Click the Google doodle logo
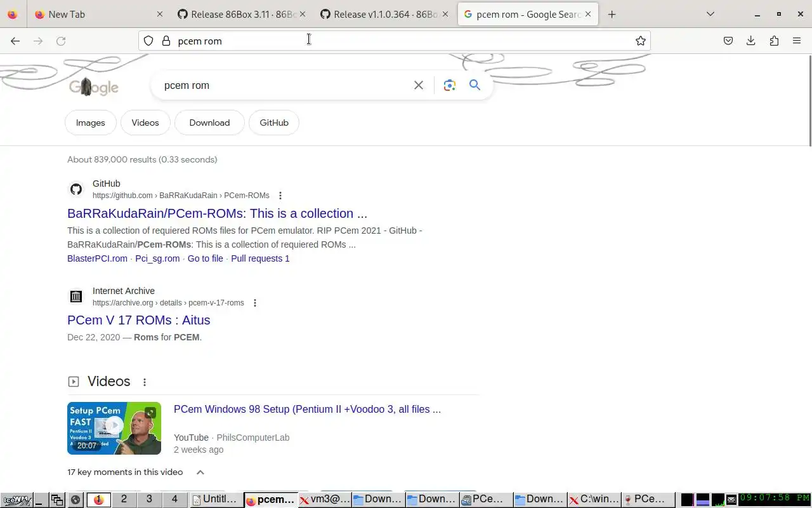812x508 pixels. coord(94,87)
